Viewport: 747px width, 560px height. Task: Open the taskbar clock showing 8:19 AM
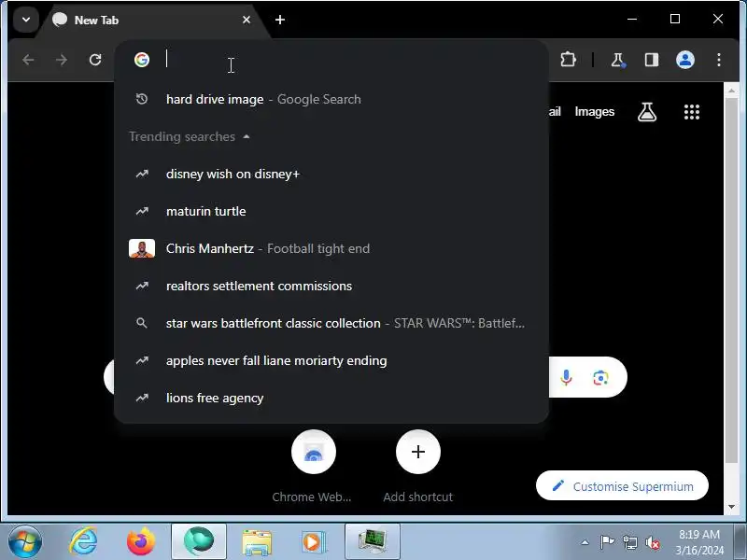point(698,542)
